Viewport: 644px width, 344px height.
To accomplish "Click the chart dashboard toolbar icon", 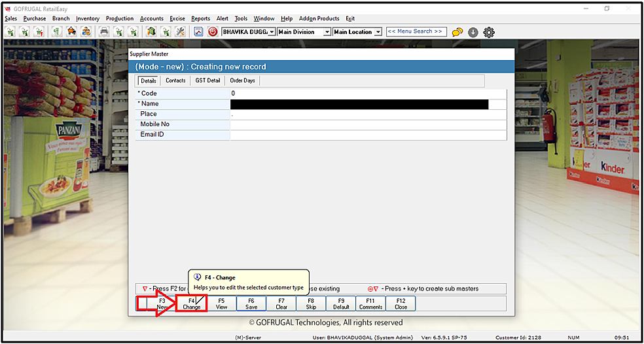I will tap(199, 31).
